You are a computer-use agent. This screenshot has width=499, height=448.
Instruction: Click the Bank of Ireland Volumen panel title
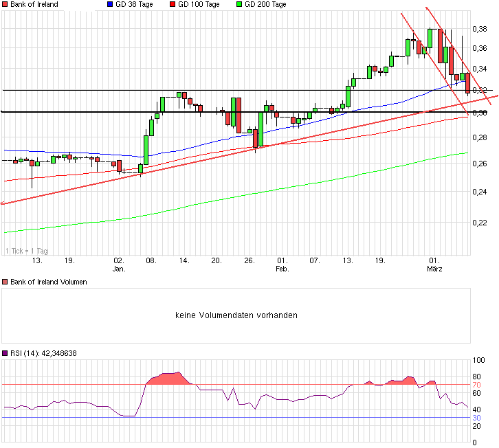click(x=48, y=282)
